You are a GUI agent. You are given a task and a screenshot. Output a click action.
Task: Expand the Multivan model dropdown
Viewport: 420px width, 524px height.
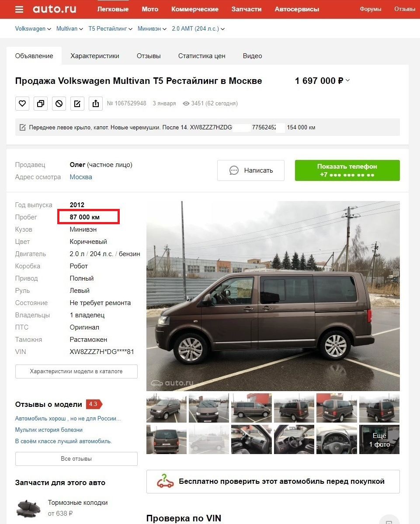pyautogui.click(x=69, y=29)
